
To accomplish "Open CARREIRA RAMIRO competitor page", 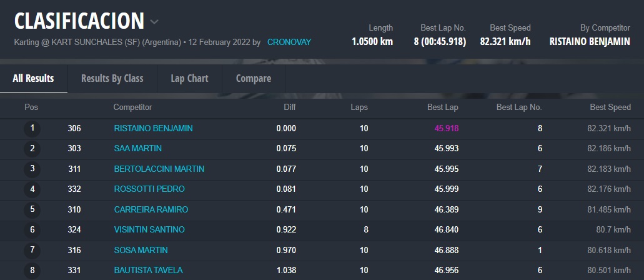I will click(151, 209).
